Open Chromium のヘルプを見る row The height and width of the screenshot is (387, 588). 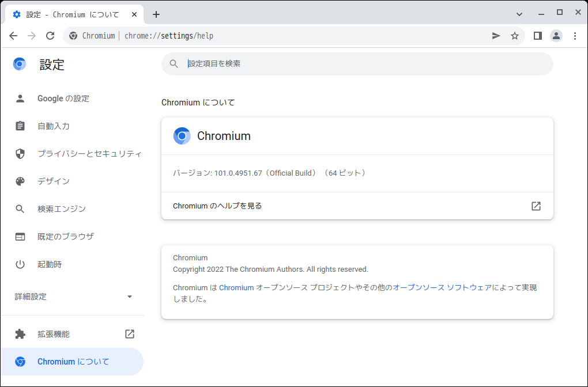point(357,206)
